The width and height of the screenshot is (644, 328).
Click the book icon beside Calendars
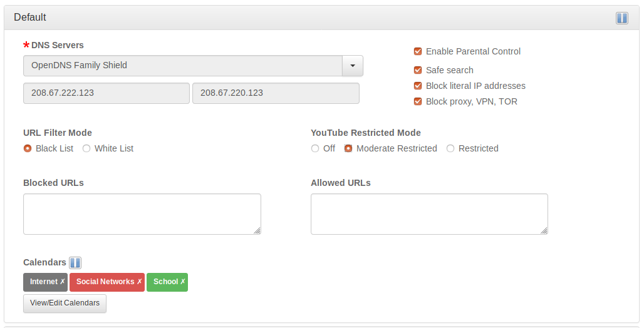coord(75,263)
